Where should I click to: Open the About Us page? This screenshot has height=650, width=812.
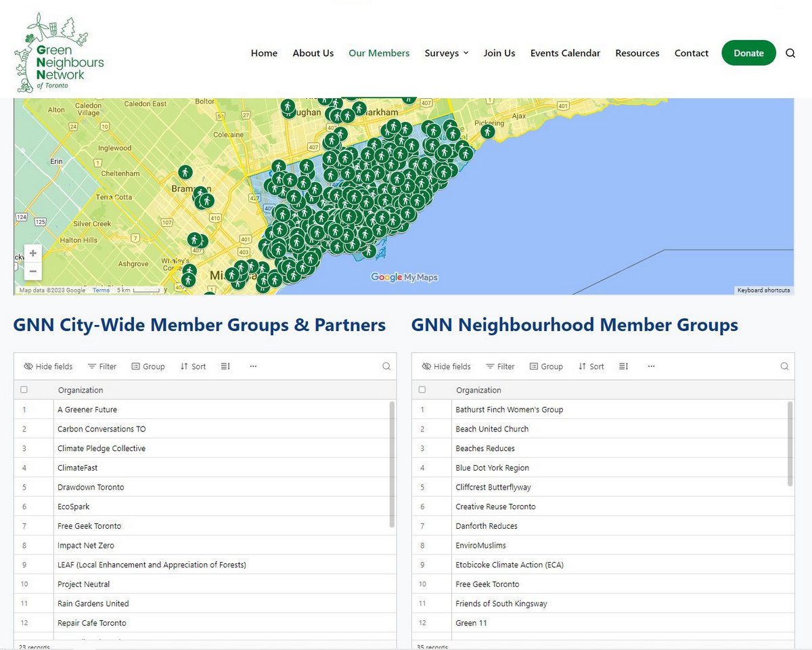(x=313, y=53)
